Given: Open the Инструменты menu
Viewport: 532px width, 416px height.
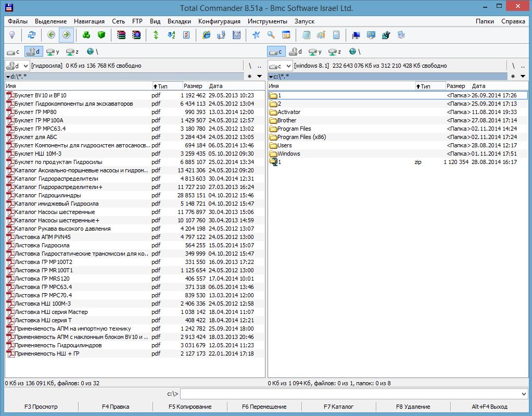Looking at the screenshot, I should click(x=268, y=21).
